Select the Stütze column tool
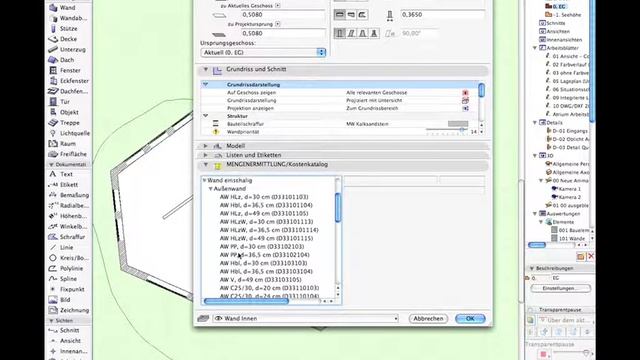This screenshot has height=360, width=640. click(x=68, y=29)
